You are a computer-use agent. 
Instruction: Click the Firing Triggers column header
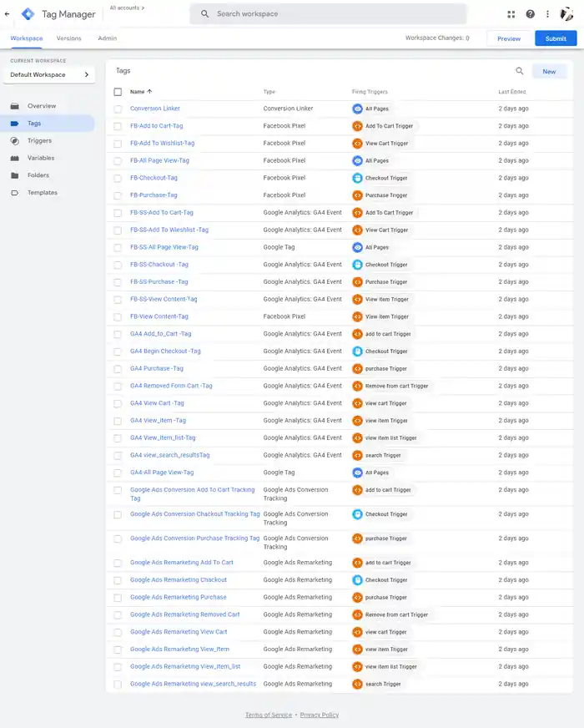coord(370,92)
